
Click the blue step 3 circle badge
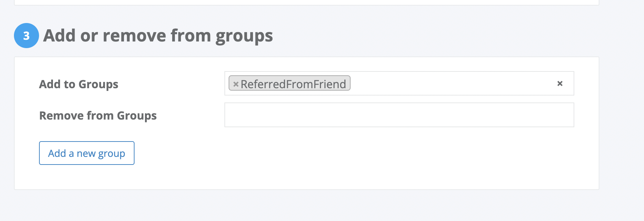pos(26,36)
